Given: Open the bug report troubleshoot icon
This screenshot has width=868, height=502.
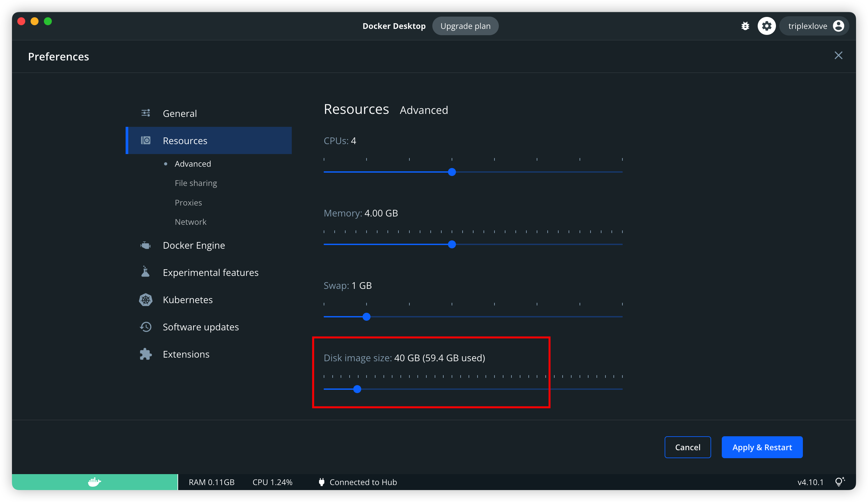Looking at the screenshot, I should (745, 26).
